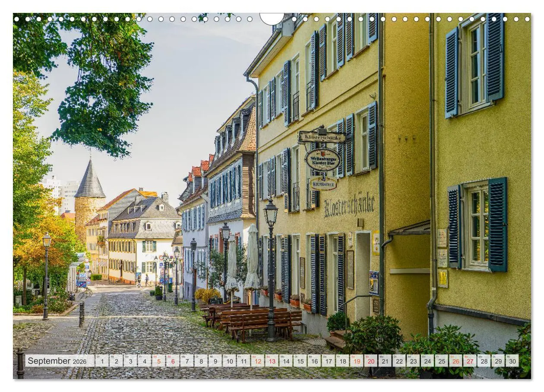Click the Klosterschänke lettering on the yellow wall
The width and height of the screenshot is (544, 392).
(350, 205)
